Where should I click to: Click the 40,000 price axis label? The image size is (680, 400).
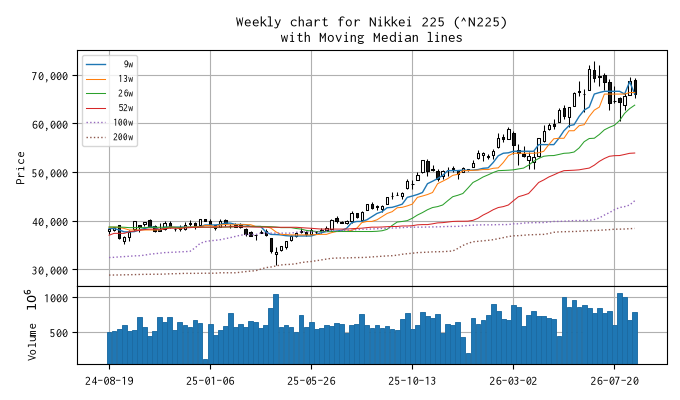tap(50, 222)
